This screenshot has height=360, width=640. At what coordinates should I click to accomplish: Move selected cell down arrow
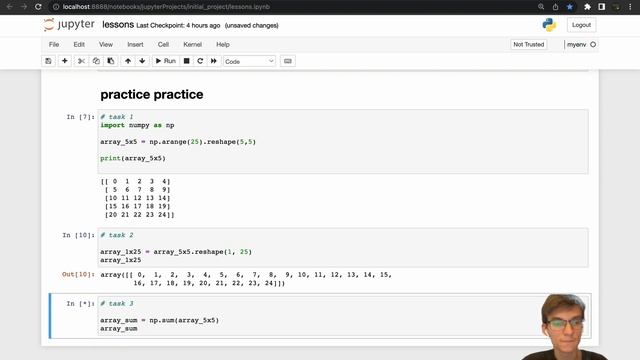click(142, 61)
